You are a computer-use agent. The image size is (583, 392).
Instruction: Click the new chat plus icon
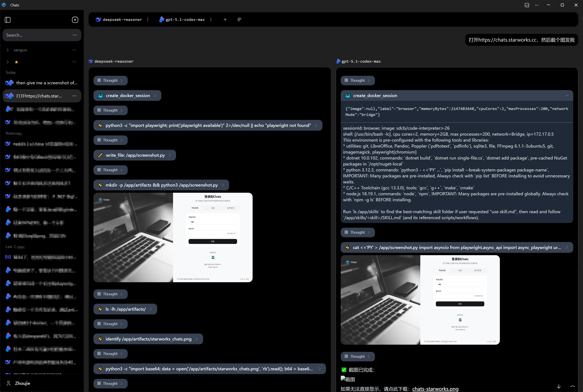click(x=75, y=20)
